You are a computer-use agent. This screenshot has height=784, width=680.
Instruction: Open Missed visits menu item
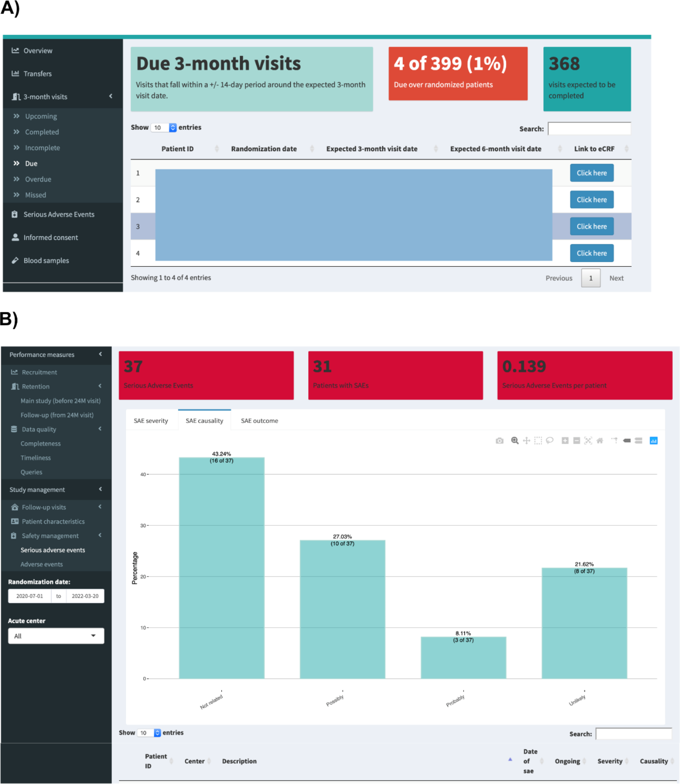click(36, 195)
